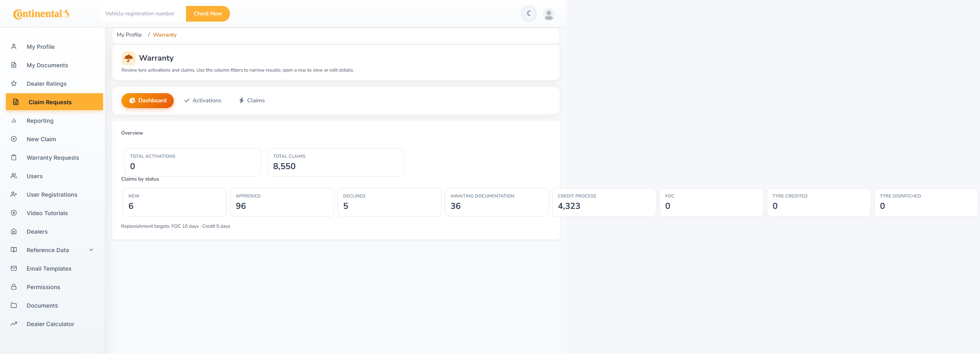Expand the Reference Data chevron

pos(91,250)
